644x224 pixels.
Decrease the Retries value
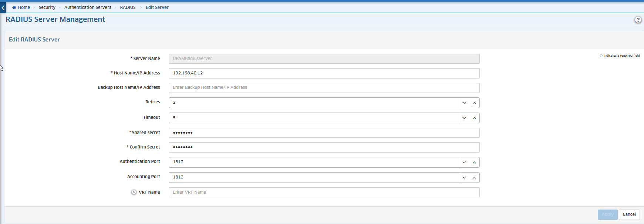point(464,103)
